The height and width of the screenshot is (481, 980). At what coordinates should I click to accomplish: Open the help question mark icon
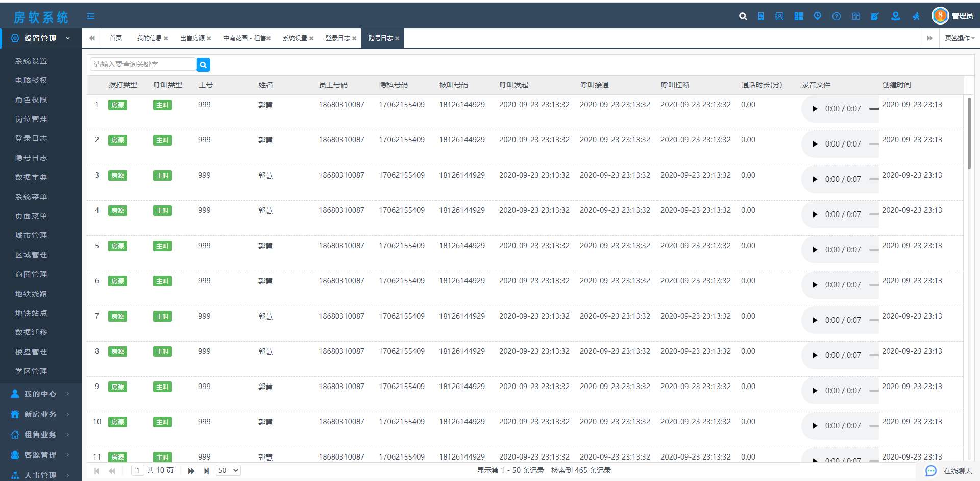(837, 16)
